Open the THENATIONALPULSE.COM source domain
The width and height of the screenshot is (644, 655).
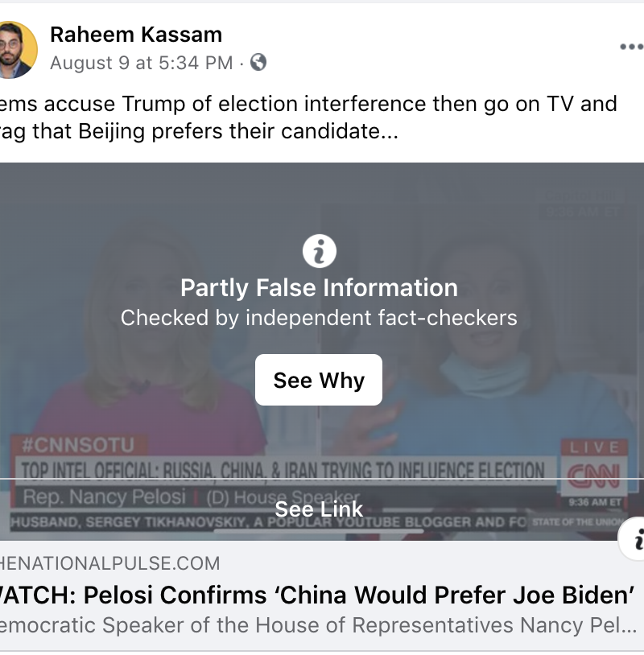[110, 563]
